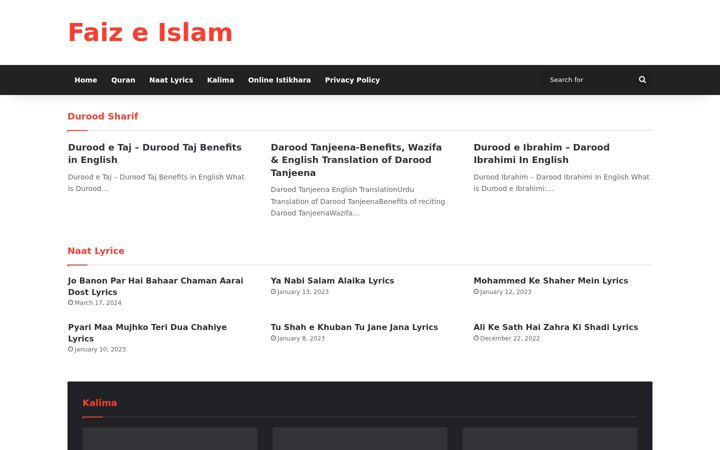Click Darood Tanjeena English Translation excerpt
The image size is (720, 450).
[x=358, y=201]
